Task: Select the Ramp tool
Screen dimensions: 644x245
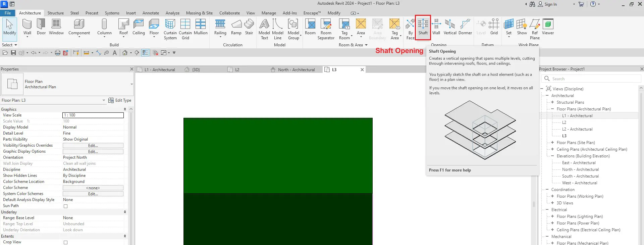Action: (x=236, y=27)
